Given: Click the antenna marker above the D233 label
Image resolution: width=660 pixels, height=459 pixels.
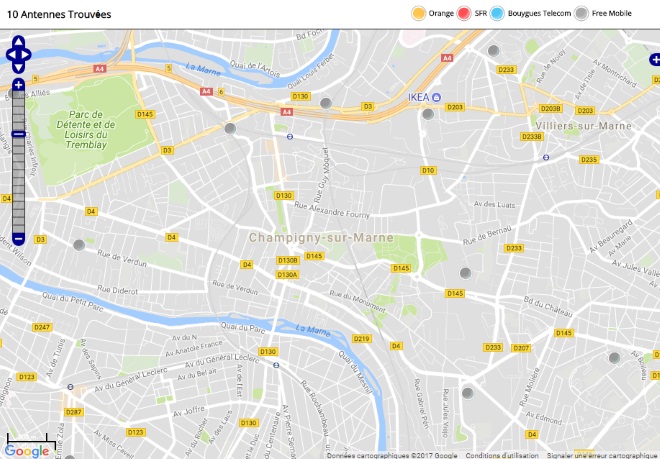Looking at the screenshot, I should pos(493,51).
